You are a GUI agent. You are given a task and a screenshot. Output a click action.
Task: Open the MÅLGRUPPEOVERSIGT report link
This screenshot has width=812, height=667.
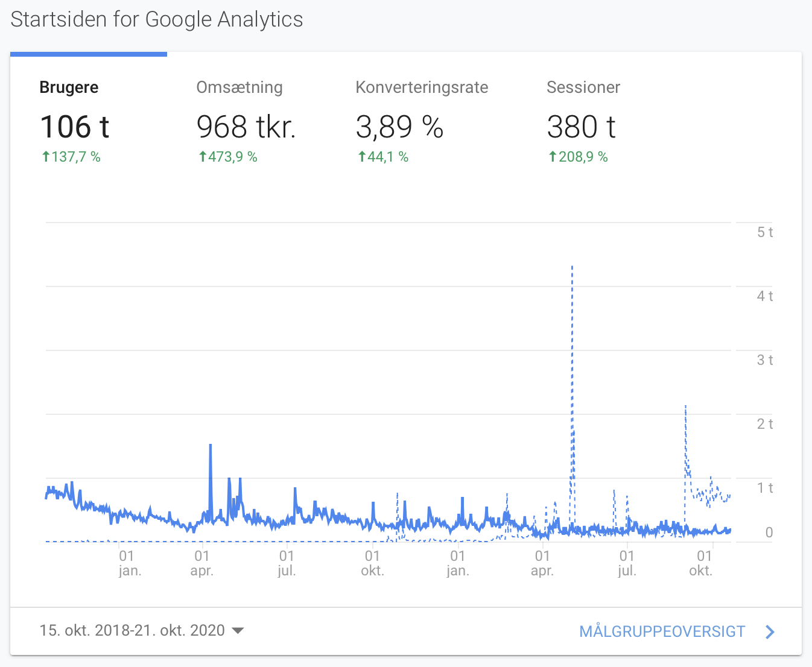click(x=662, y=631)
